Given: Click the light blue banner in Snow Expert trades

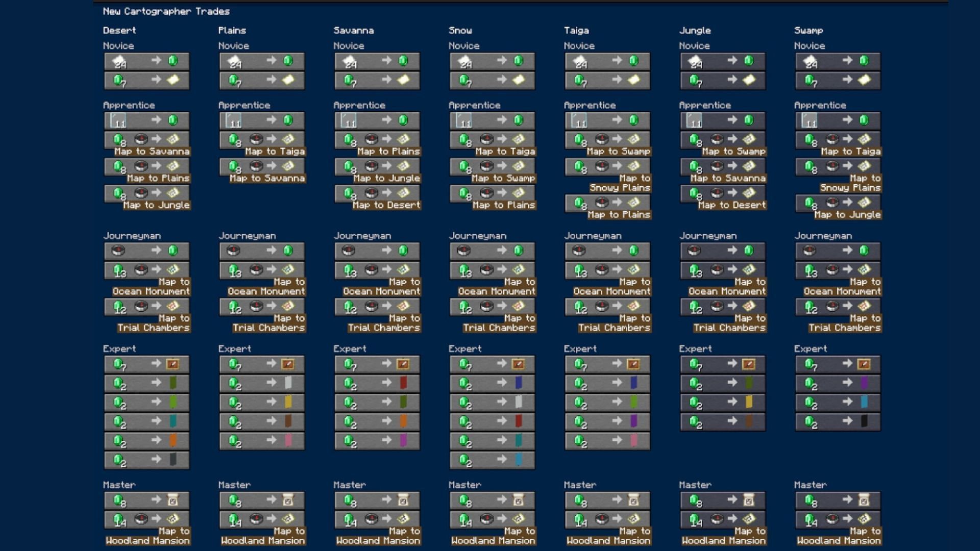Looking at the screenshot, I should 519,459.
